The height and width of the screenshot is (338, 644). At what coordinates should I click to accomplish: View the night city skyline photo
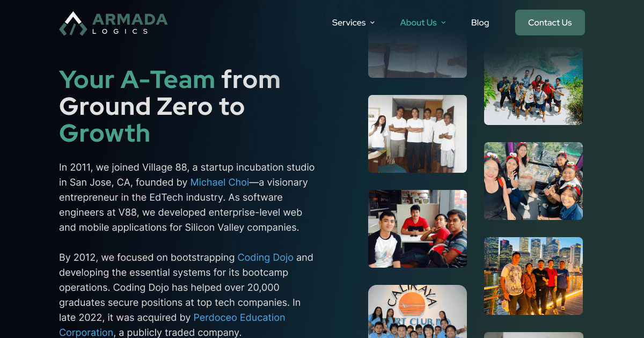(x=533, y=276)
